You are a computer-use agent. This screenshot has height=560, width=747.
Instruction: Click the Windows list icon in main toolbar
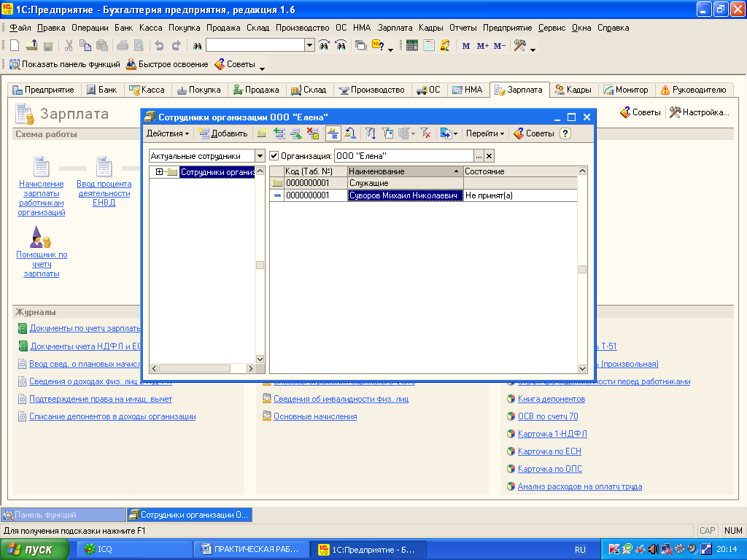click(361, 46)
